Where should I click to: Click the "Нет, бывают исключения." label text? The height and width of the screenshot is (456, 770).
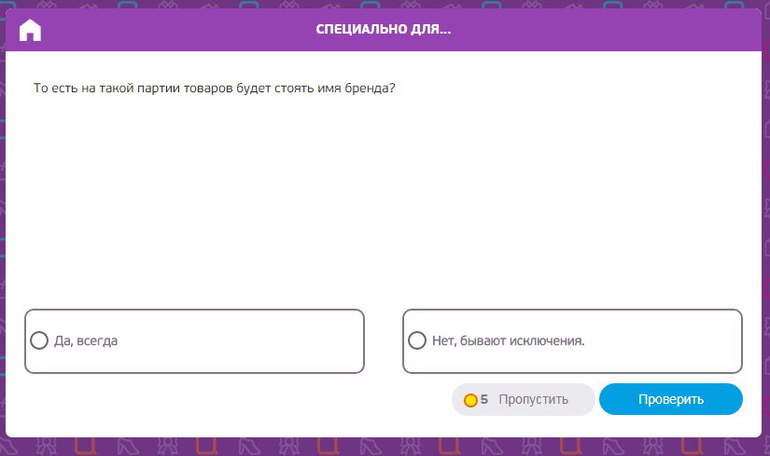click(x=508, y=341)
